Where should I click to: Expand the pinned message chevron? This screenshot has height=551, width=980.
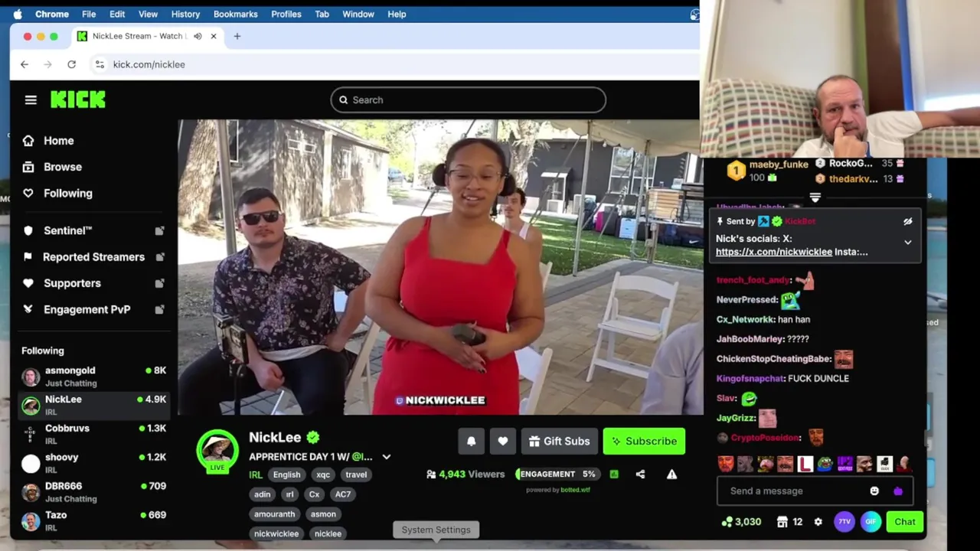(x=908, y=243)
